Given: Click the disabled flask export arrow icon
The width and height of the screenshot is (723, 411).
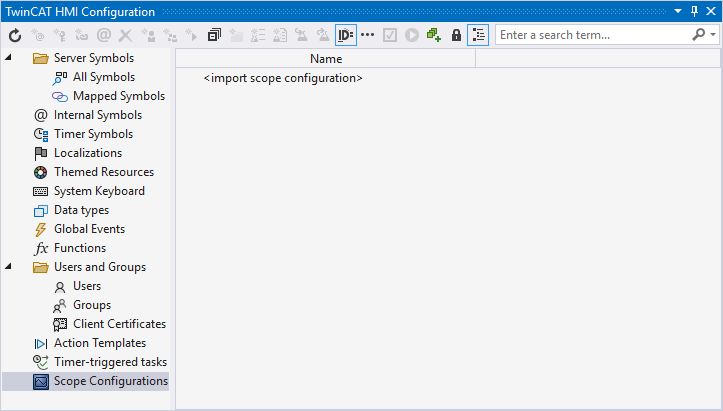Looking at the screenshot, I should tap(323, 35).
